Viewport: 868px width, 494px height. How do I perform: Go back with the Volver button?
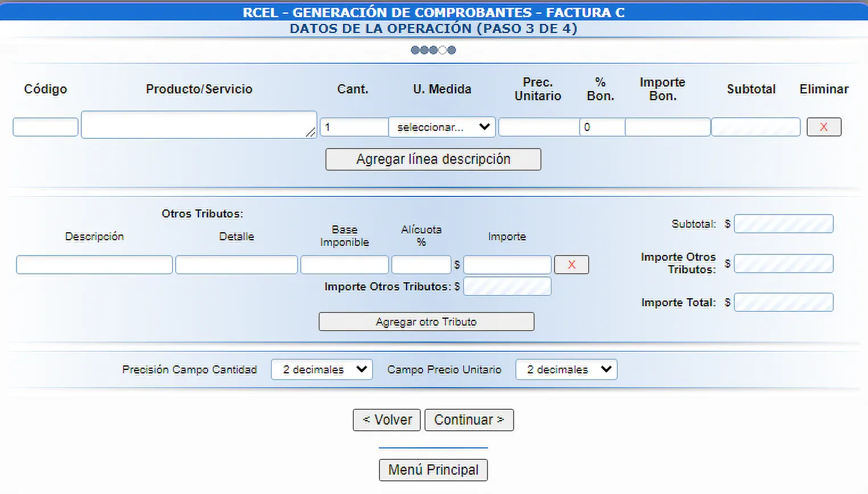(387, 420)
